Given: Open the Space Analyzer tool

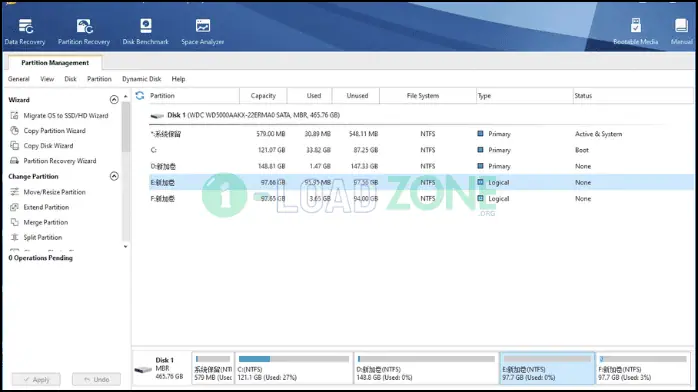Looking at the screenshot, I should pyautogui.click(x=203, y=32).
